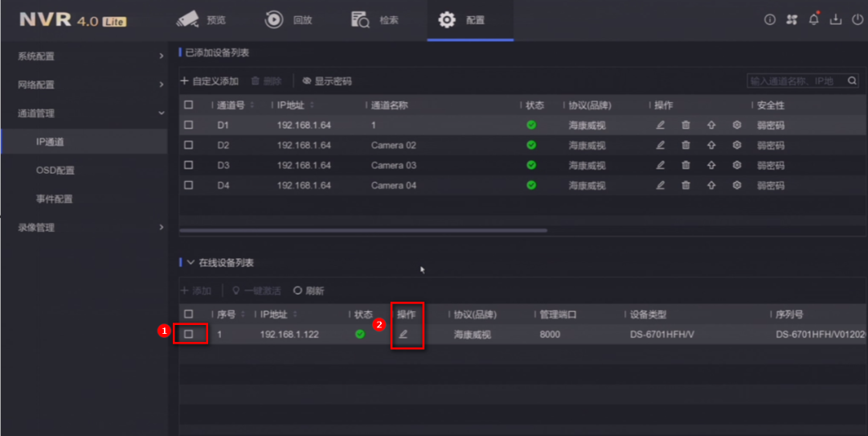The width and height of the screenshot is (868, 436).
Task: Delete Camera 03 using trash icon
Action: (686, 165)
